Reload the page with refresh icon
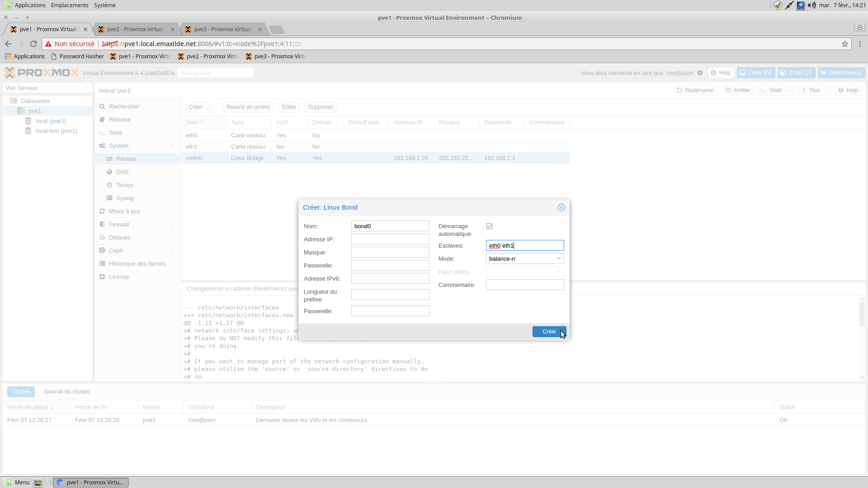Image resolution: width=868 pixels, height=488 pixels. click(33, 44)
